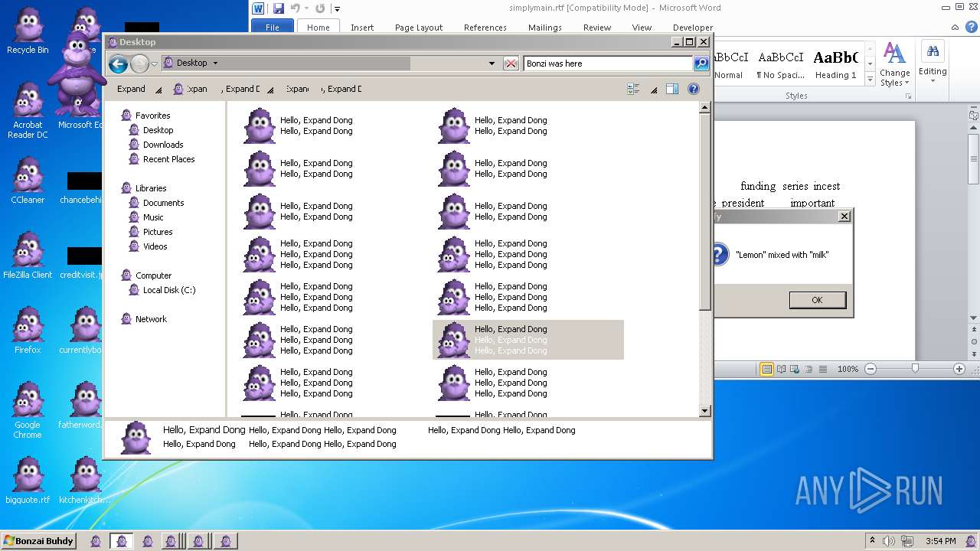Go back in the Desktop explorer window
980x551 pixels.
pos(118,64)
